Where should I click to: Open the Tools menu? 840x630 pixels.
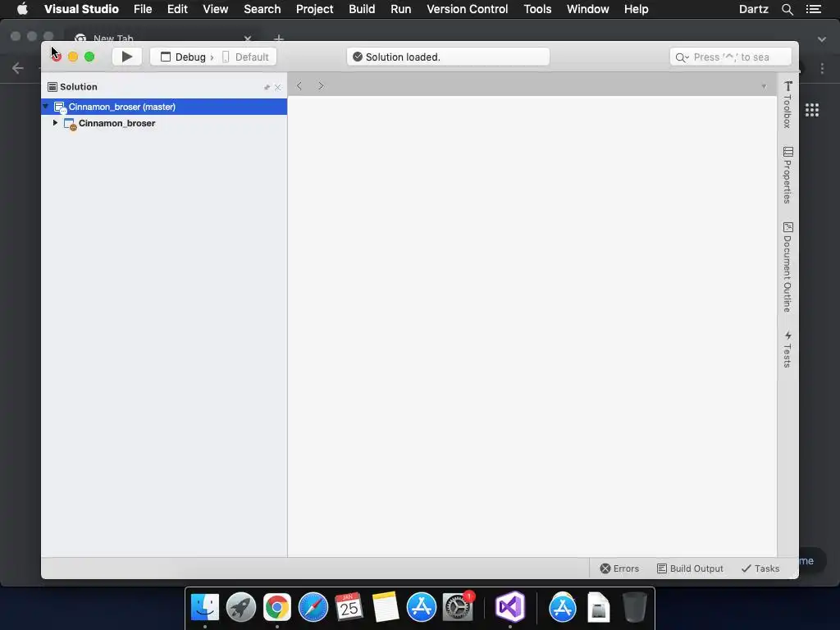(x=537, y=9)
